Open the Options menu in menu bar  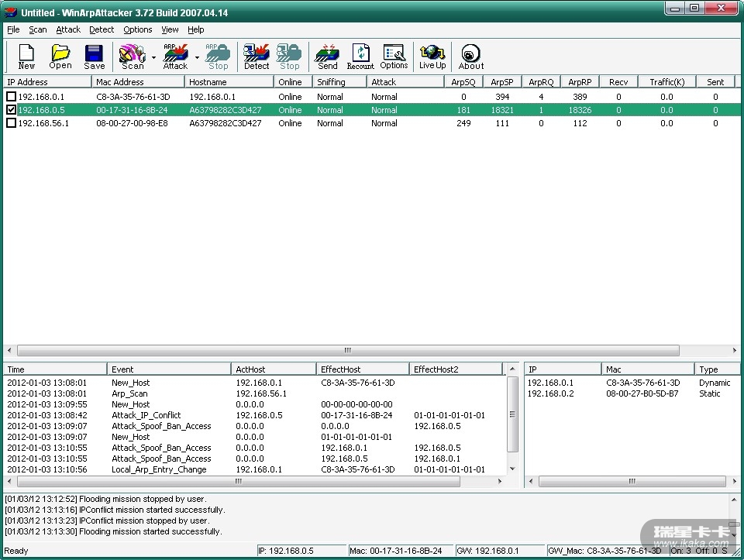[x=138, y=29]
